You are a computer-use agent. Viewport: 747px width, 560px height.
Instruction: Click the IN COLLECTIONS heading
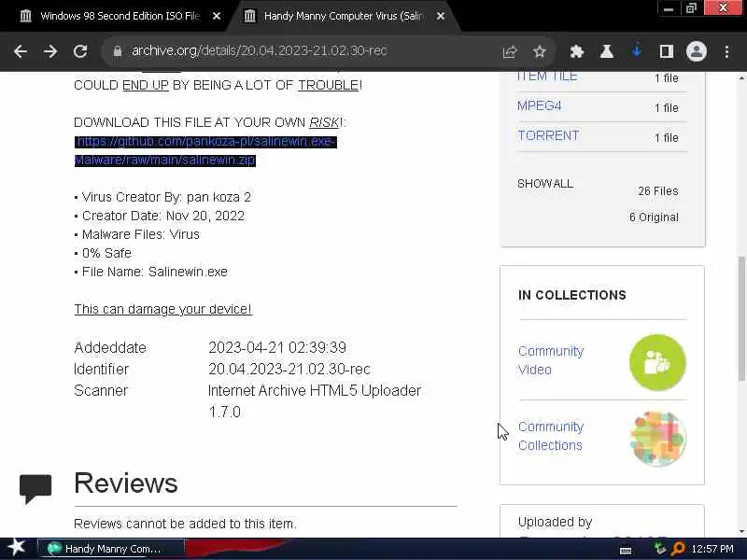(x=572, y=295)
